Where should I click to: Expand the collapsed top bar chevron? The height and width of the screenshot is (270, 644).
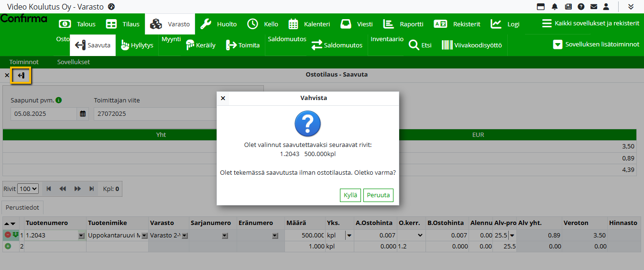pyautogui.click(x=631, y=7)
